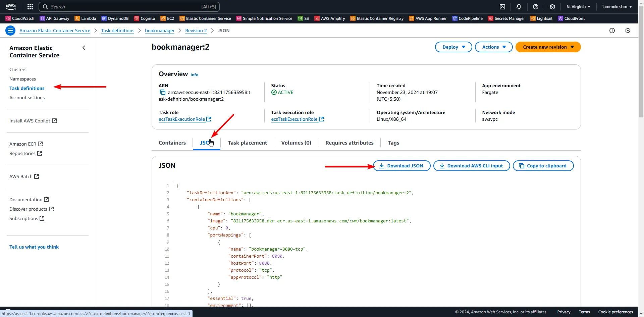Viewport: 644px width, 317px height.
Task: Open the ecsTaskExecutionRole link
Action: [182, 119]
